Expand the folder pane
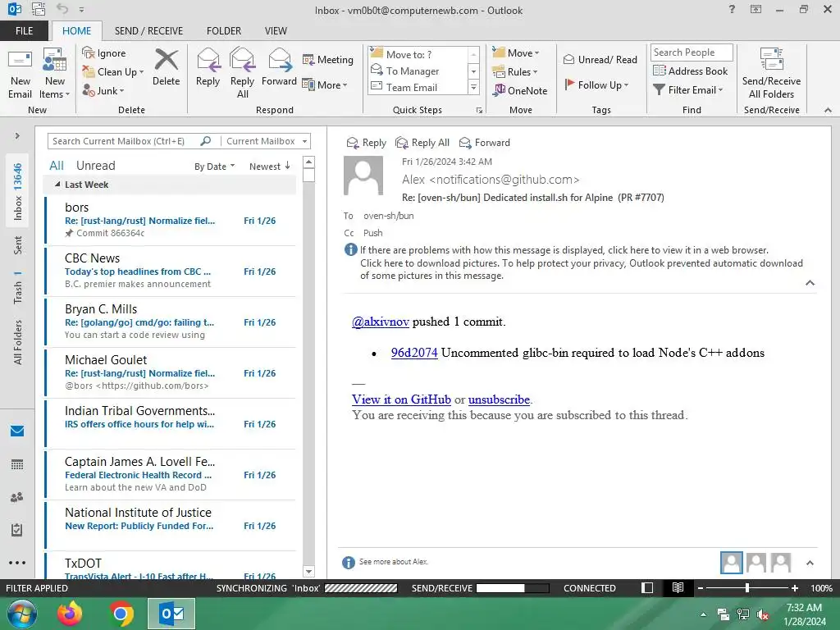Screen dimensions: 840x630 pyautogui.click(x=17, y=135)
